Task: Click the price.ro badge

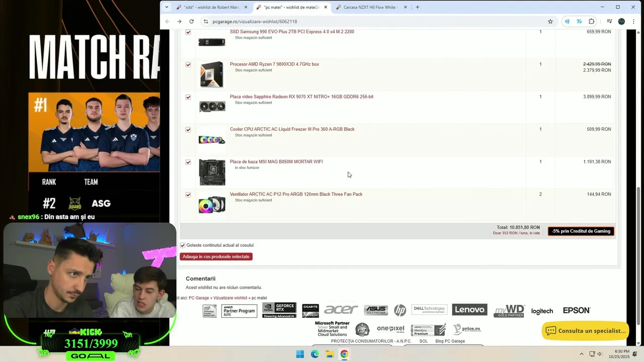Action: (x=467, y=329)
